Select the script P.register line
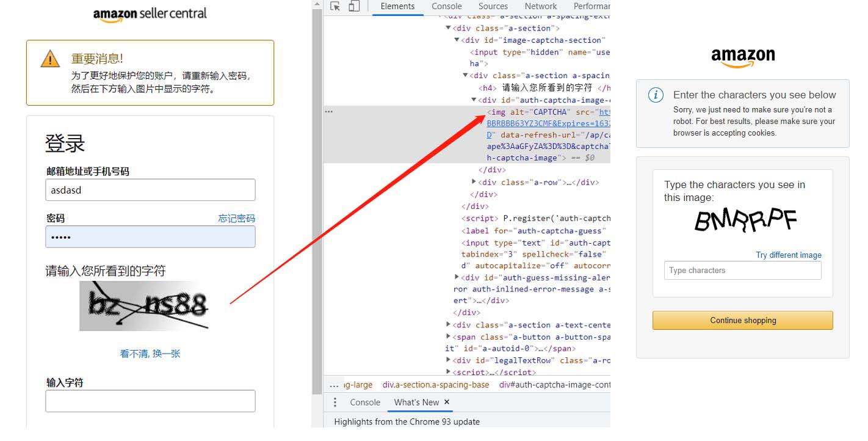The image size is (868, 441). coord(536,218)
